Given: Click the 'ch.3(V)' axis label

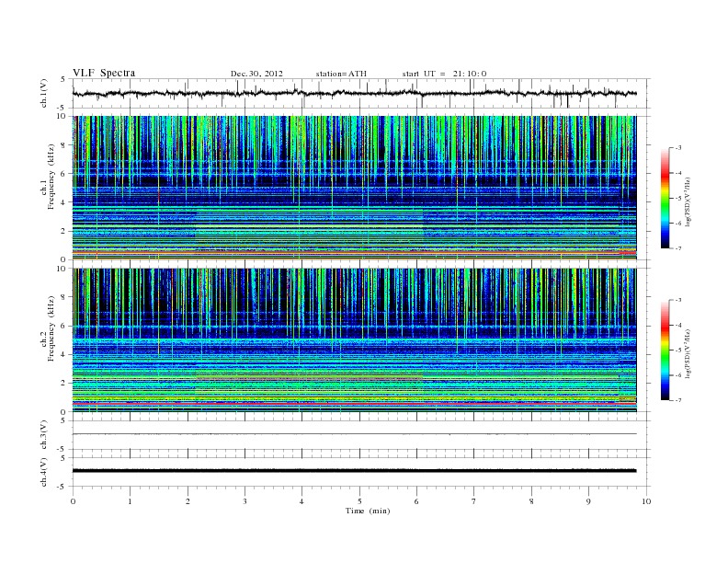Looking at the screenshot, I should [x=44, y=434].
